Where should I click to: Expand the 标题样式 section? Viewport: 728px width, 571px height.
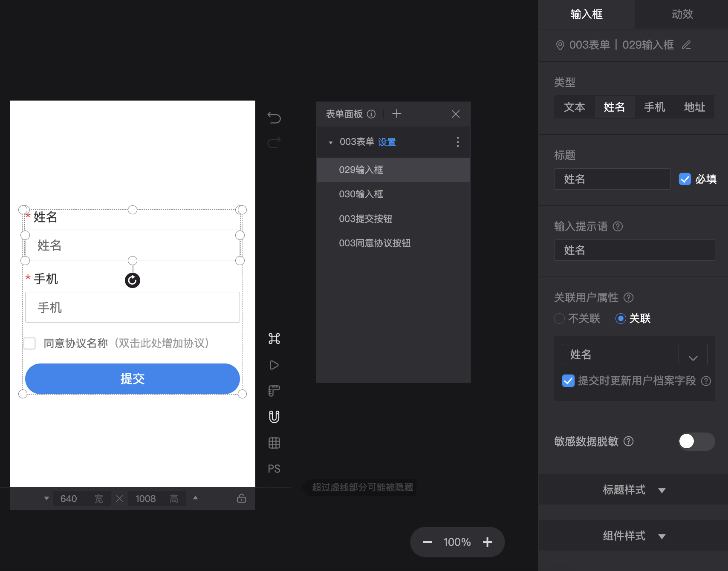(x=634, y=490)
